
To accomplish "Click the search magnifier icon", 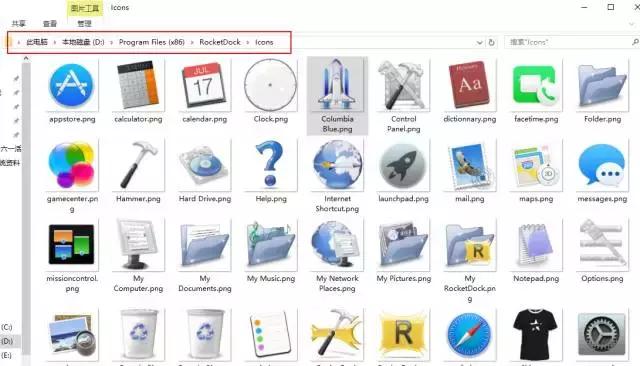I will [x=635, y=42].
